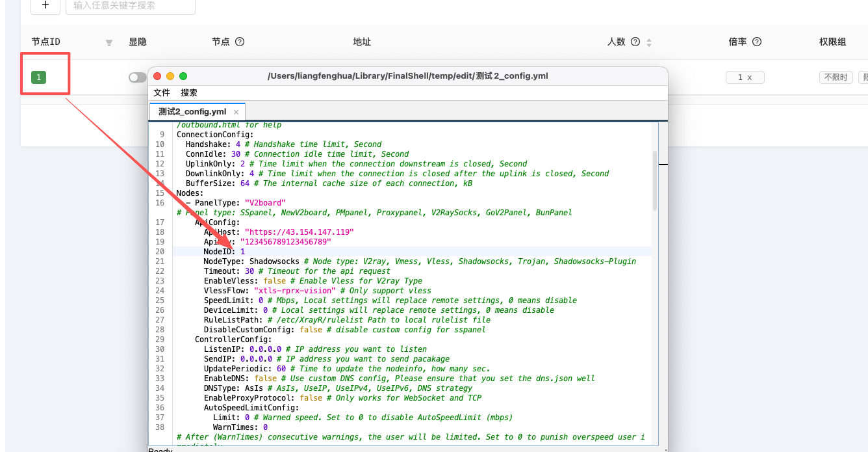Open the 搜索 menu
Image resolution: width=868 pixels, height=452 pixels.
(189, 93)
